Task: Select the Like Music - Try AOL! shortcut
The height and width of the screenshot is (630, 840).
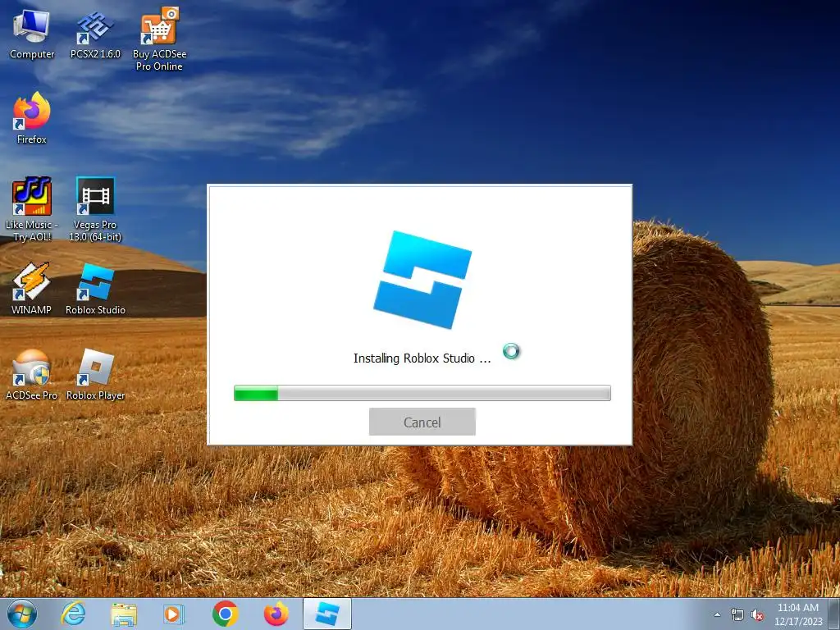Action: point(32,210)
